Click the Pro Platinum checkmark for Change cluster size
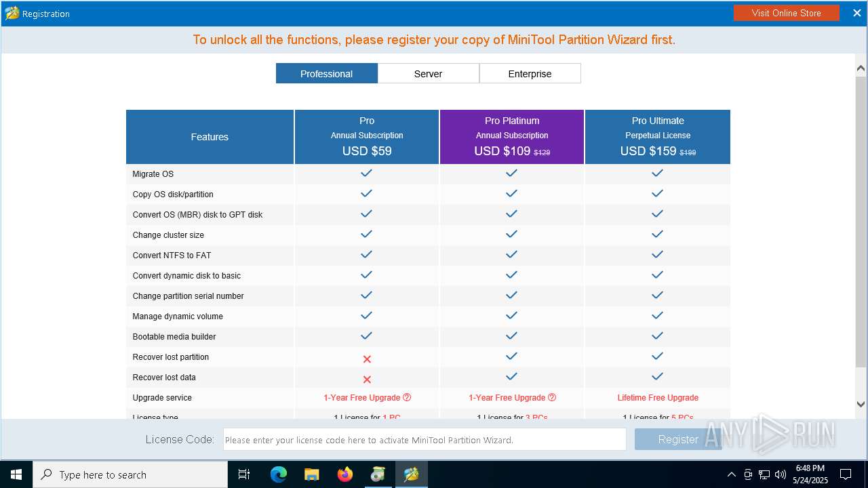Screen dimensions: 868x488 tap(511, 234)
